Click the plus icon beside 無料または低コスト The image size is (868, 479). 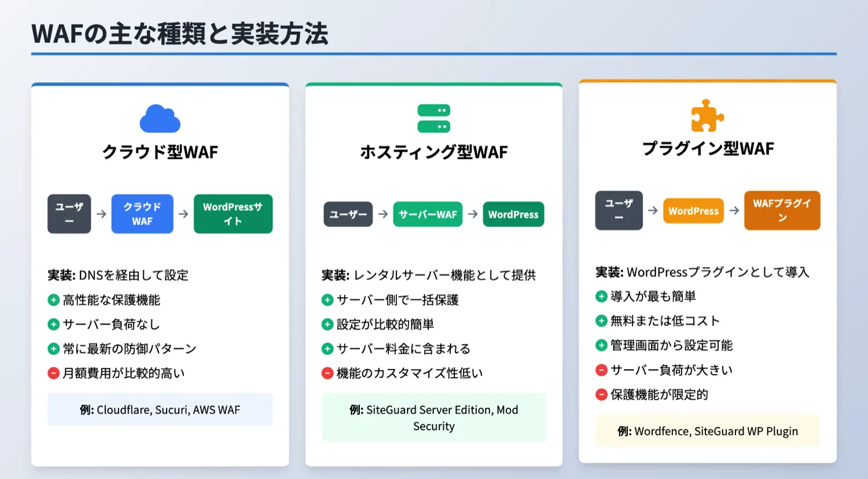(601, 321)
